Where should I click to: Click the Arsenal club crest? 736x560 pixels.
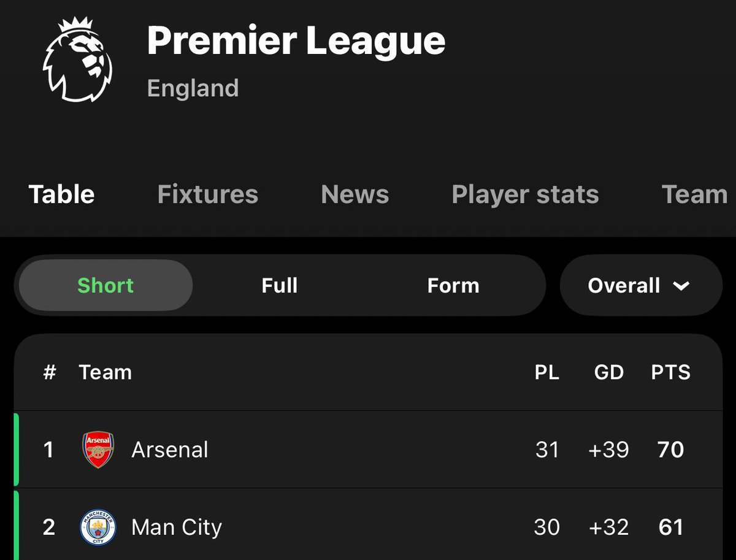98,450
